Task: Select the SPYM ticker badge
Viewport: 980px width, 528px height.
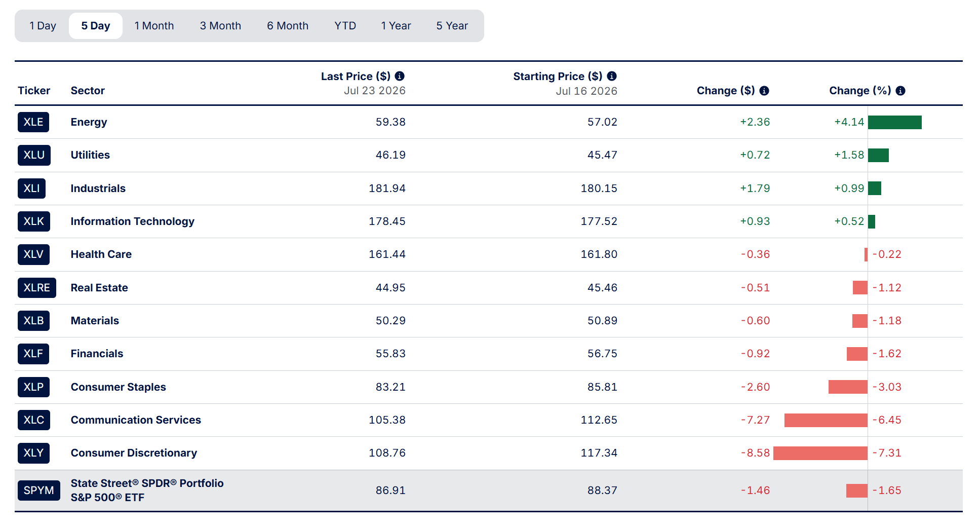Action: pos(39,491)
